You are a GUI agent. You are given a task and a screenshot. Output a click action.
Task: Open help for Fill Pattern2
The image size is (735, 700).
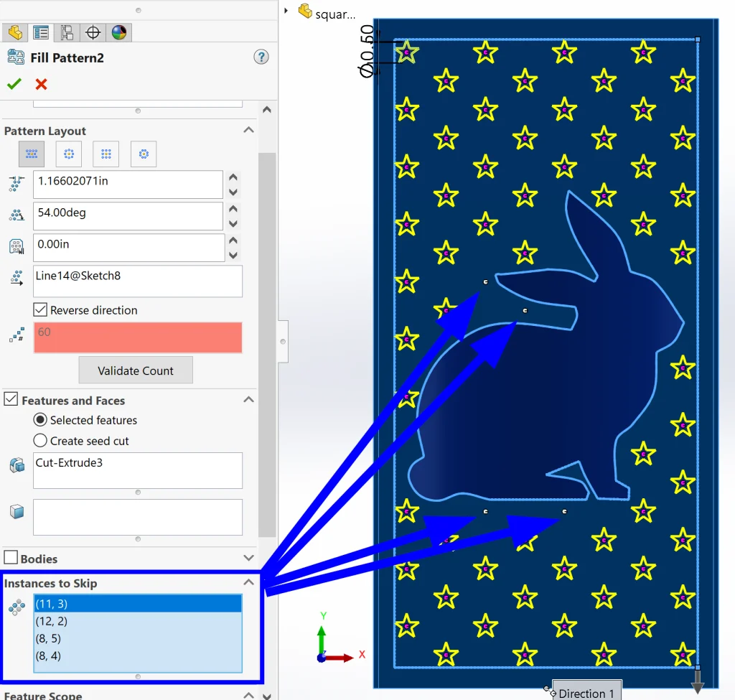point(261,57)
